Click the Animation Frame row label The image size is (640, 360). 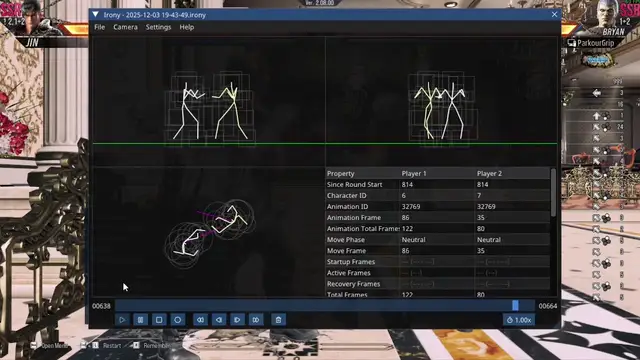(353, 218)
